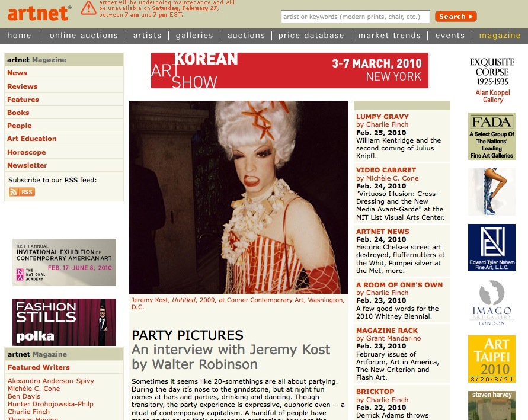
Task: Open the FADA fine art galleries ad
Action: pyautogui.click(x=491, y=136)
